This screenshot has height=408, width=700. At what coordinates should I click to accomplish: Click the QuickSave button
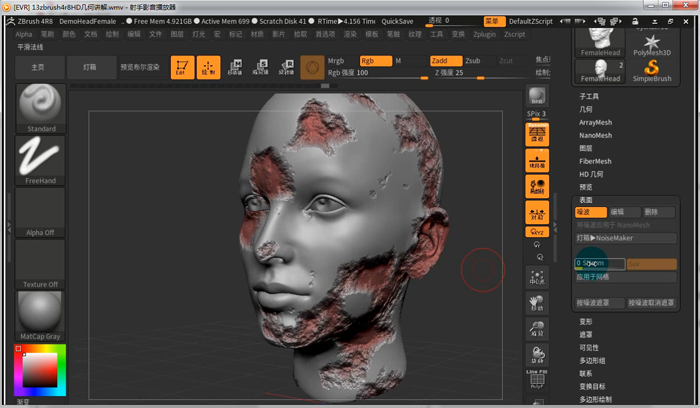pyautogui.click(x=397, y=21)
